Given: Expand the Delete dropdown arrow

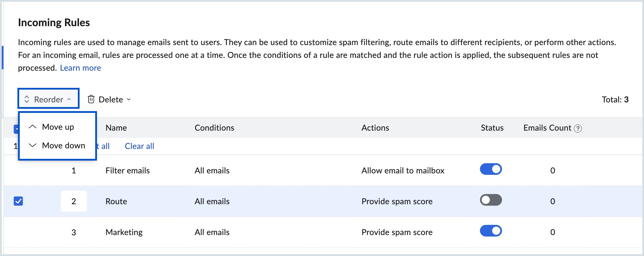Looking at the screenshot, I should click(x=129, y=99).
